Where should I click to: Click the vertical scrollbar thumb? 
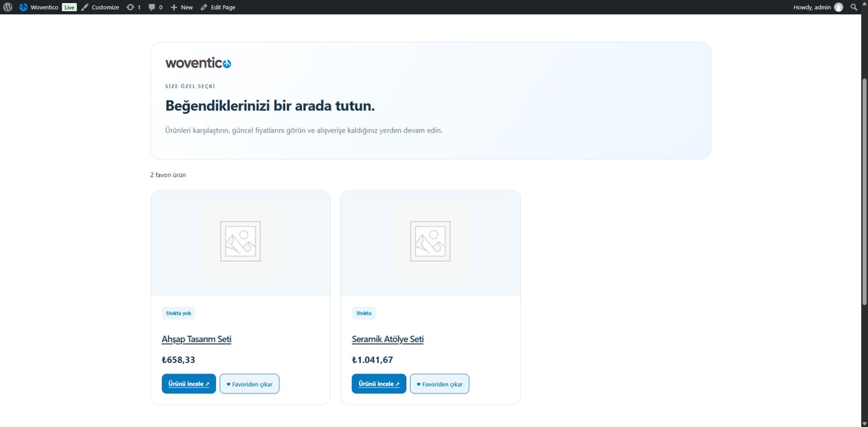(864, 191)
